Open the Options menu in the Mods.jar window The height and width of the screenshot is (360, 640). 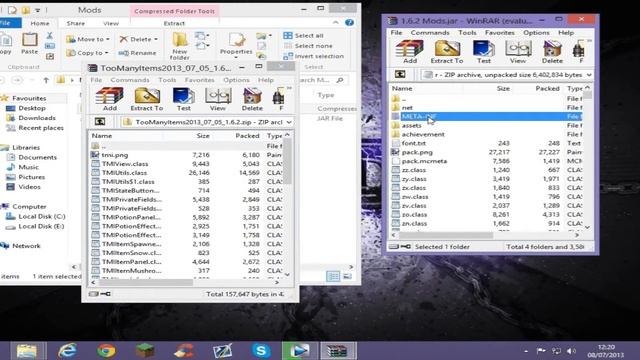click(536, 33)
